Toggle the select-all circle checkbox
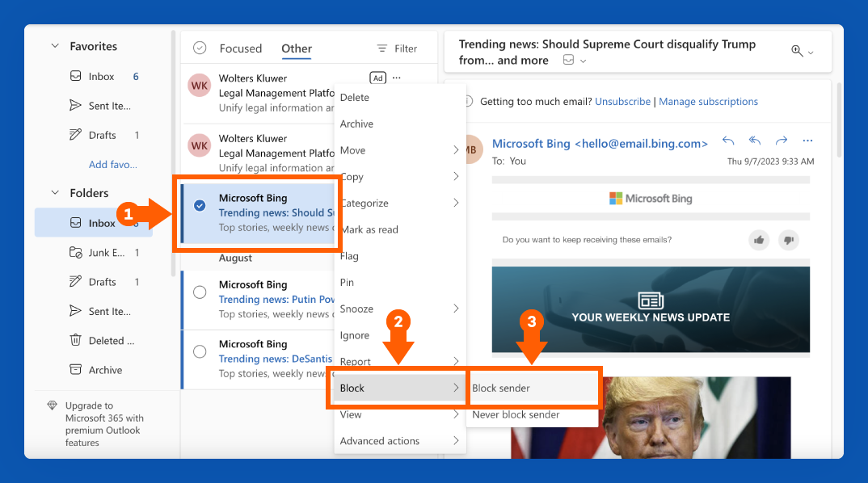 click(200, 48)
